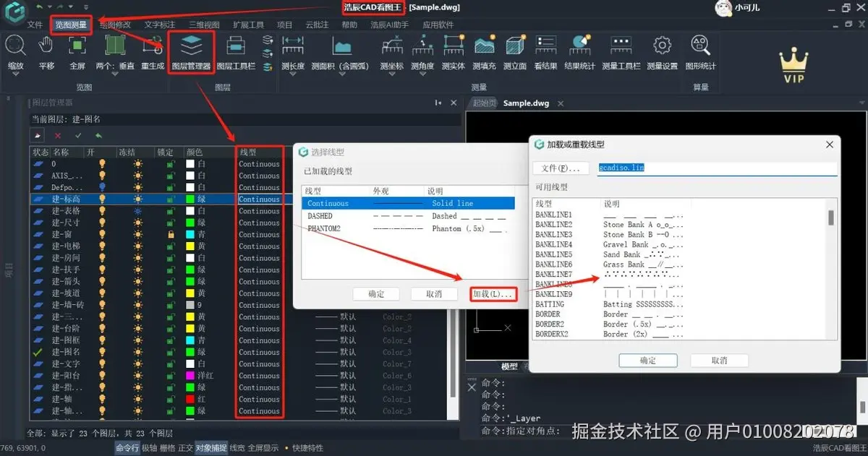Switch to 模型 model tab below drawing
Image resolution: width=868 pixels, height=456 pixels.
tap(509, 366)
